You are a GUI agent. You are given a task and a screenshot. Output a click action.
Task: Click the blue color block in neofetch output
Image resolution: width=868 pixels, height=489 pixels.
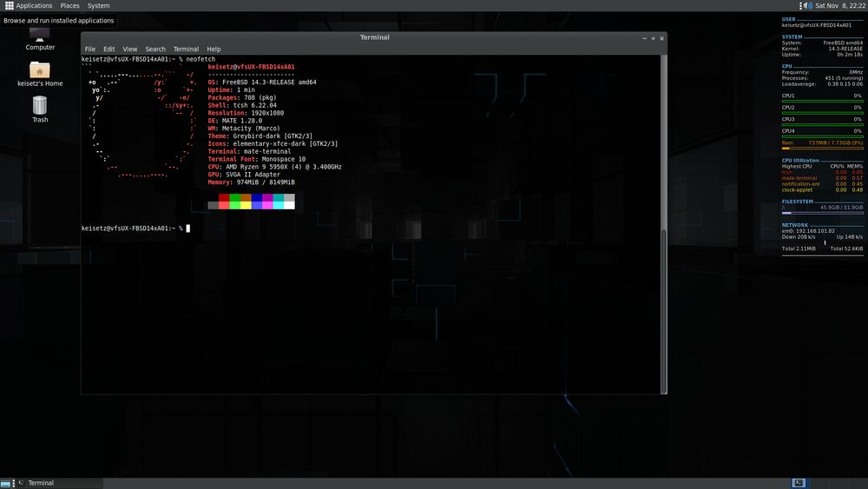point(256,198)
